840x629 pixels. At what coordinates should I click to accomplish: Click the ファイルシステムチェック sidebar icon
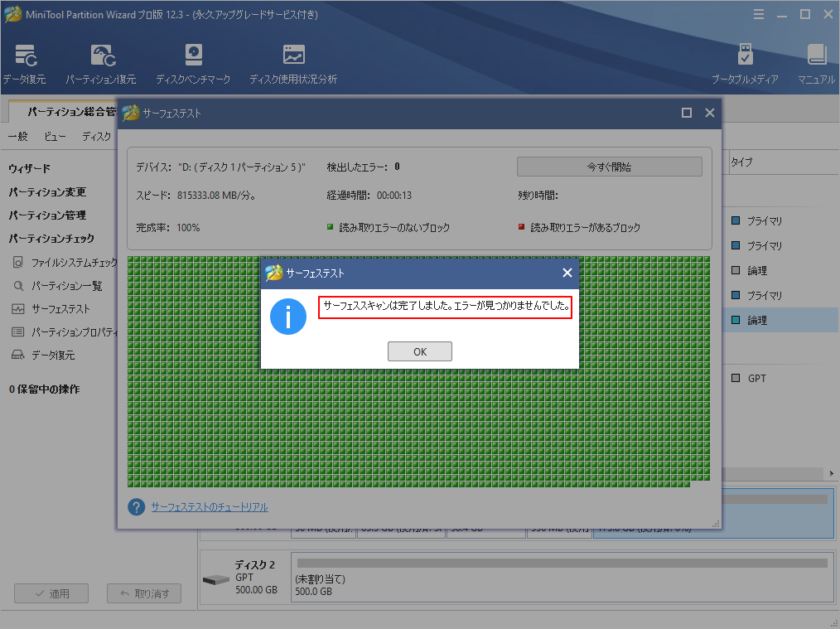(x=18, y=263)
